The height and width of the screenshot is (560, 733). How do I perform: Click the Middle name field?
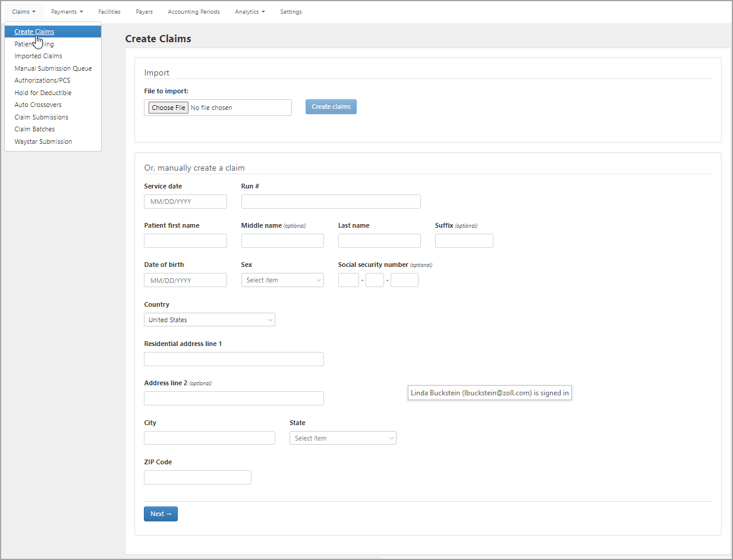(282, 241)
